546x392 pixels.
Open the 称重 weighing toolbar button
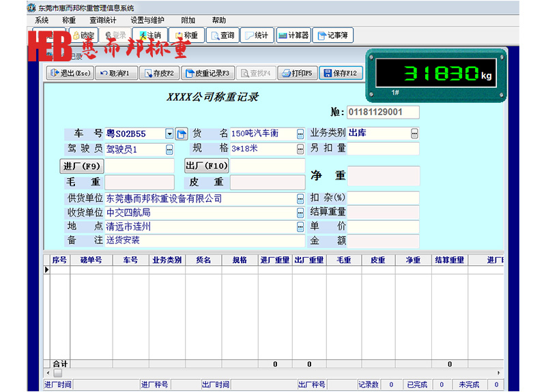(186, 35)
